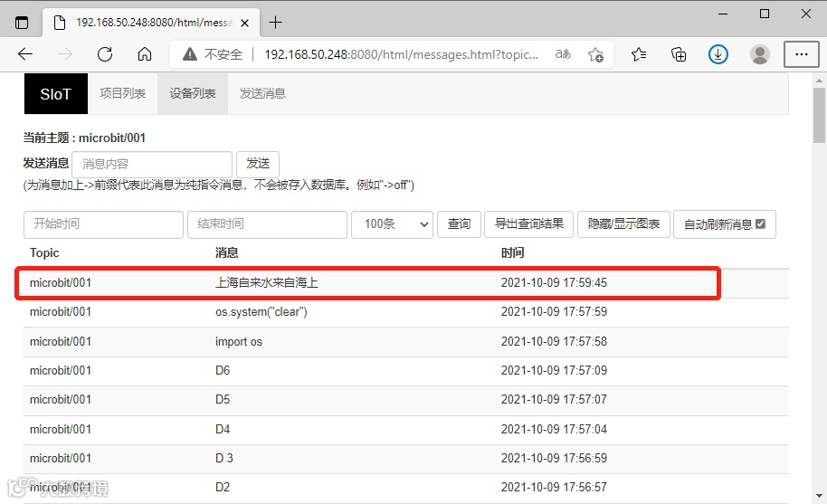
Task: Select the 192.168.50.248:8080 browser tab
Action: (151, 23)
